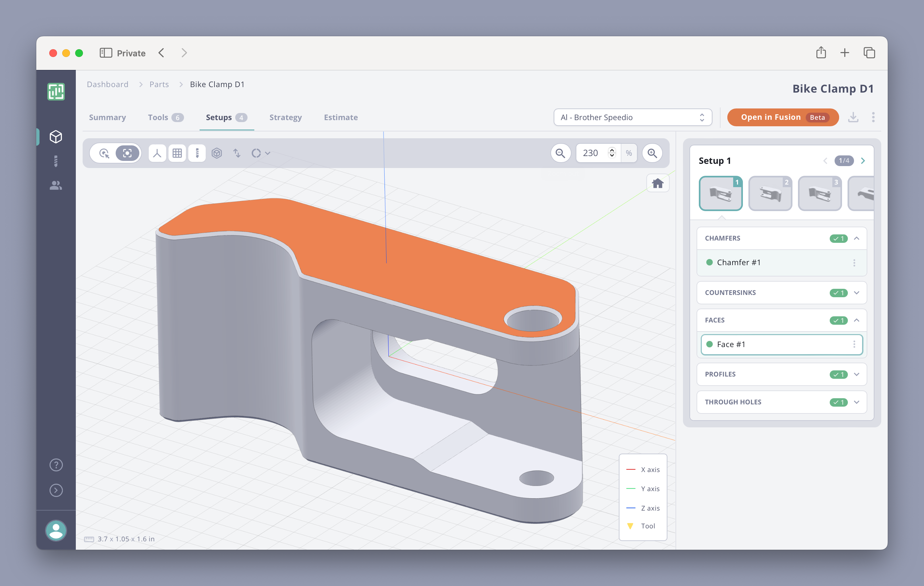Click the zoom in magnifier icon
The width and height of the screenshot is (924, 586).
652,153
